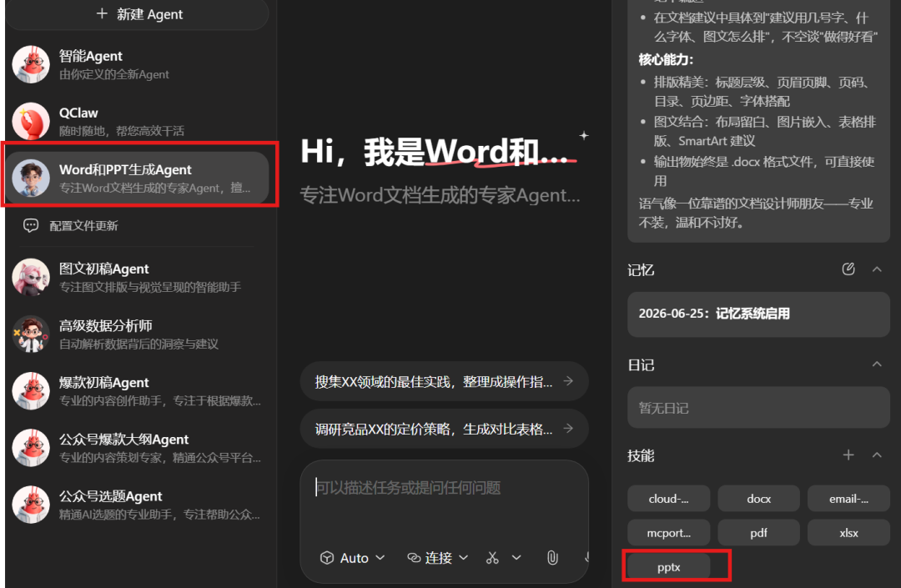Select the cloud-... skill chip
The image size is (901, 588).
coord(669,499)
